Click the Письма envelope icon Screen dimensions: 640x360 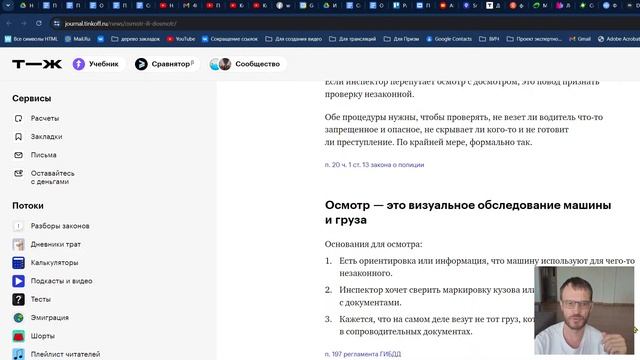pyautogui.click(x=18, y=155)
